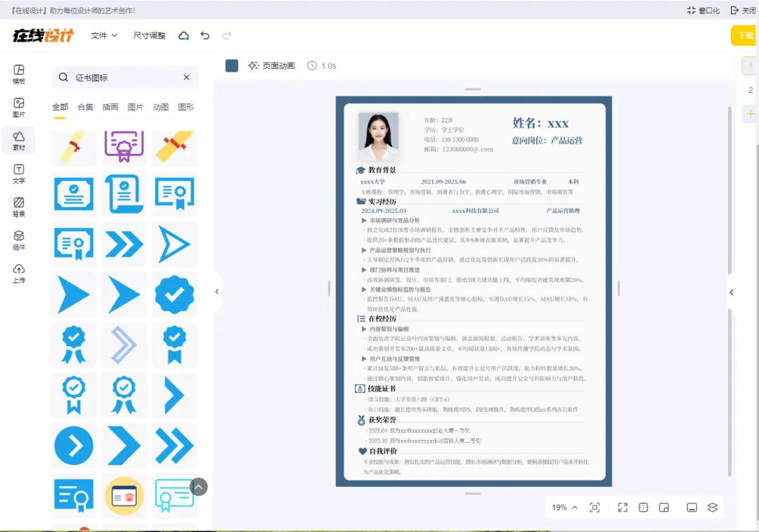Toggle the canvas guides grid icon
This screenshot has height=532, width=759.
click(643, 507)
